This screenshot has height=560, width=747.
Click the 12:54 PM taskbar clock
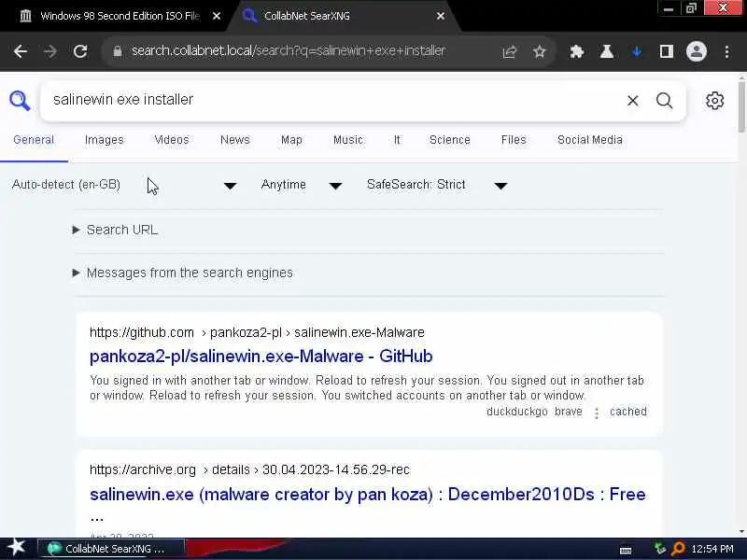712,549
